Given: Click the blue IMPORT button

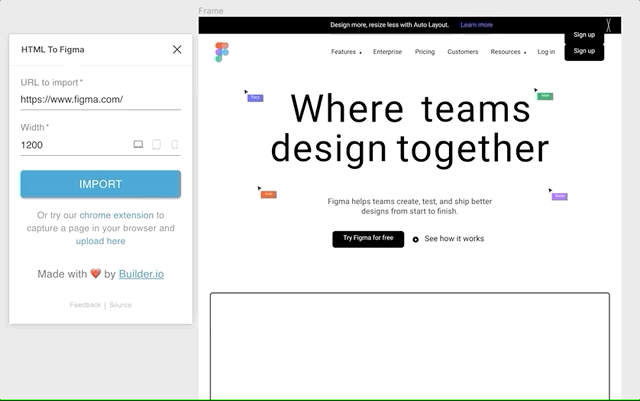Looking at the screenshot, I should (100, 184).
